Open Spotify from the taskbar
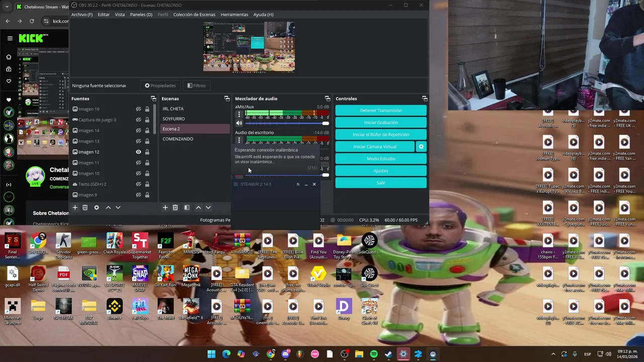 click(x=374, y=354)
